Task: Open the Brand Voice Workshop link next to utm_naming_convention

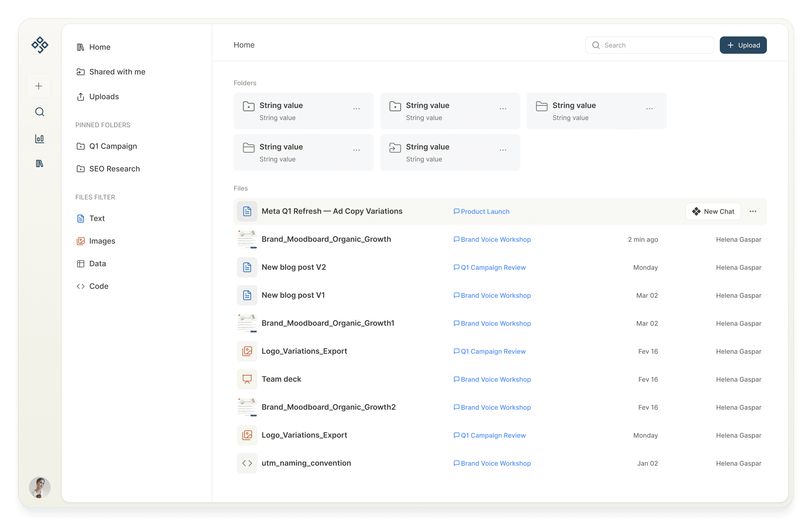Action: coord(495,463)
